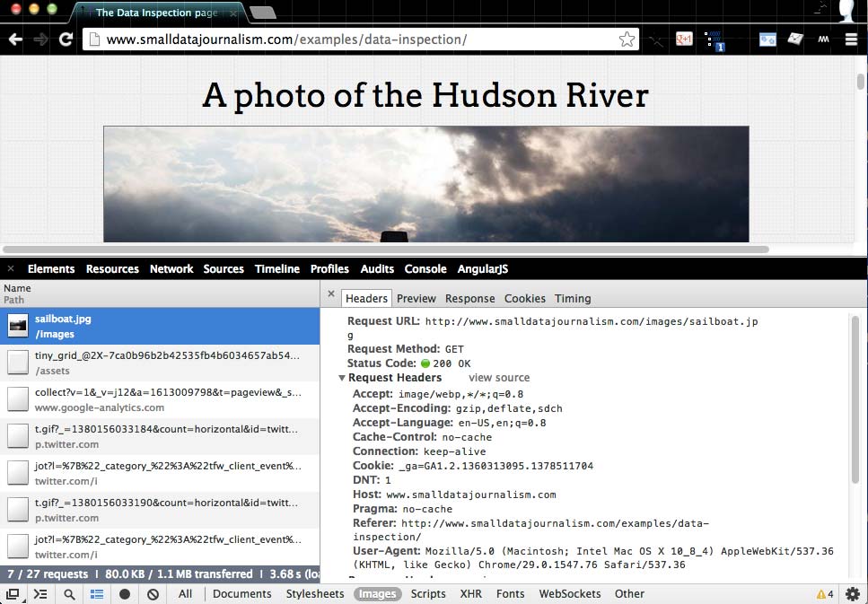Viewport: 868px width, 604px height.
Task: Open the Elements panel
Action: coord(51,269)
